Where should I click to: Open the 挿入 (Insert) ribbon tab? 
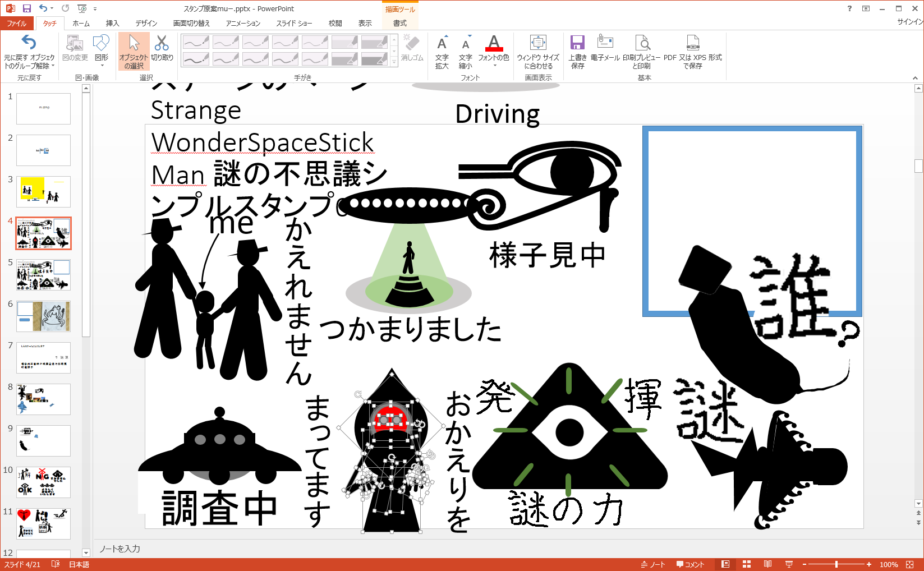click(112, 23)
